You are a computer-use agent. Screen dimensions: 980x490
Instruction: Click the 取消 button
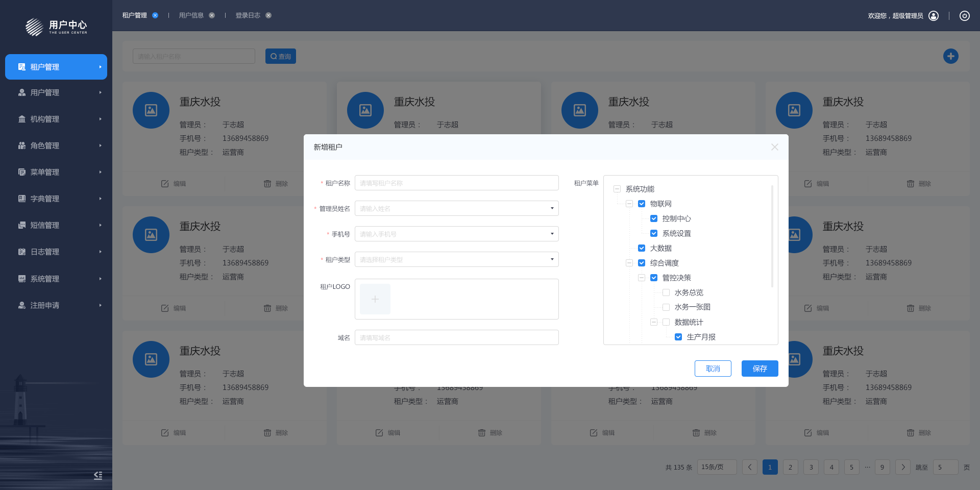[713, 369]
